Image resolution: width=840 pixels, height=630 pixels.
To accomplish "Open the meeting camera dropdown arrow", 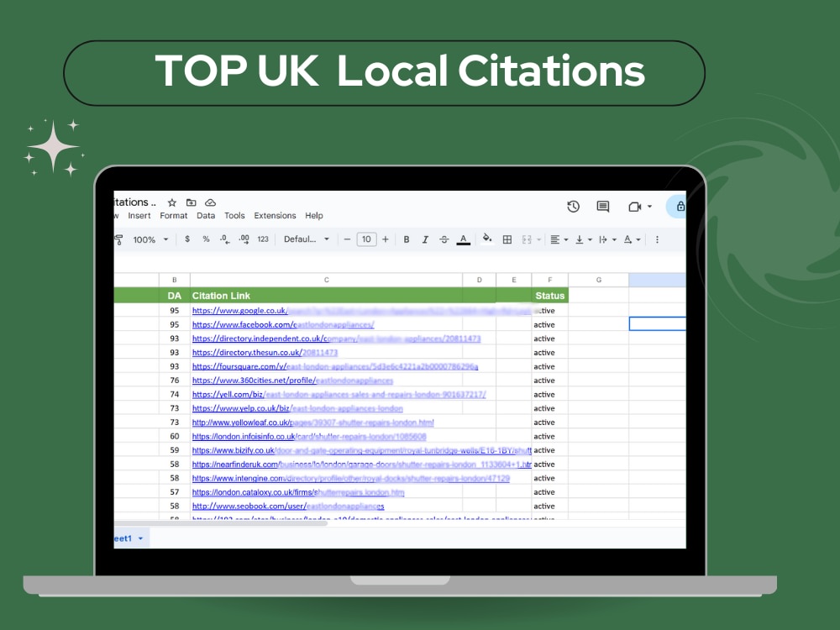I will 650,207.
